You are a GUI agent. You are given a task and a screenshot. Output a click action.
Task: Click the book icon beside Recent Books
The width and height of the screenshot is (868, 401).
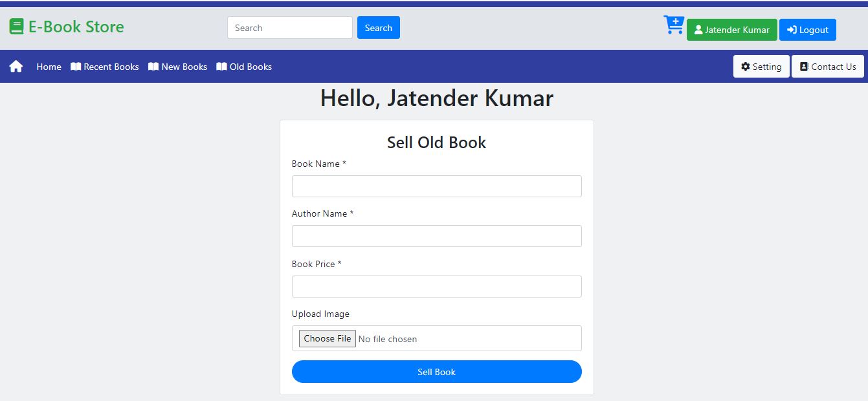click(x=75, y=66)
